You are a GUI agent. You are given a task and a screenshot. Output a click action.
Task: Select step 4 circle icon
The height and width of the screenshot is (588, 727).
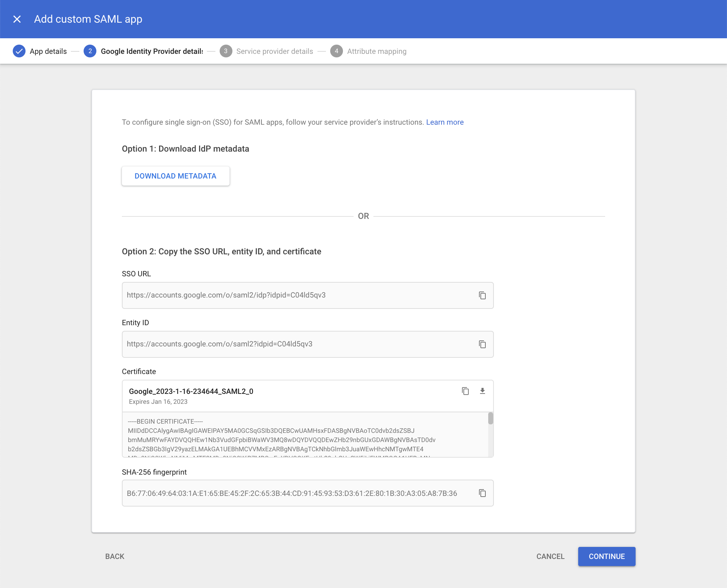337,51
